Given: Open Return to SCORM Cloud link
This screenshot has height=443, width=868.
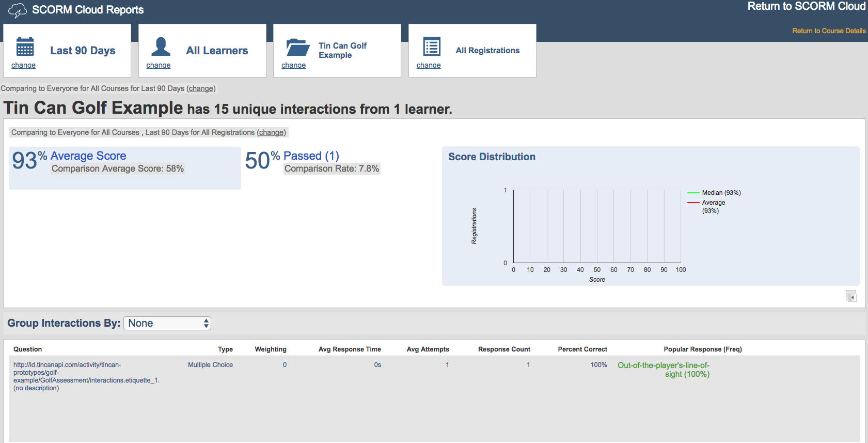Looking at the screenshot, I should [x=807, y=6].
